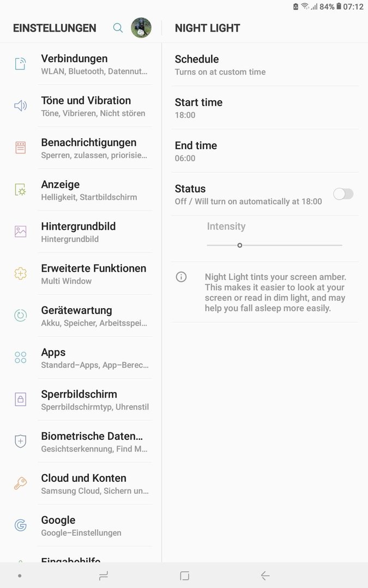Image resolution: width=368 pixels, height=588 pixels.
Task: Select the Benachrichtigungen notification icon
Action: coord(20,148)
